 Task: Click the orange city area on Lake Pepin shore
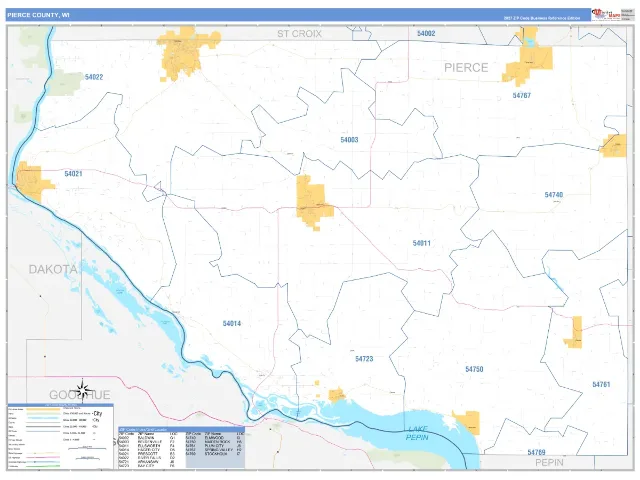pyautogui.click(x=468, y=422)
